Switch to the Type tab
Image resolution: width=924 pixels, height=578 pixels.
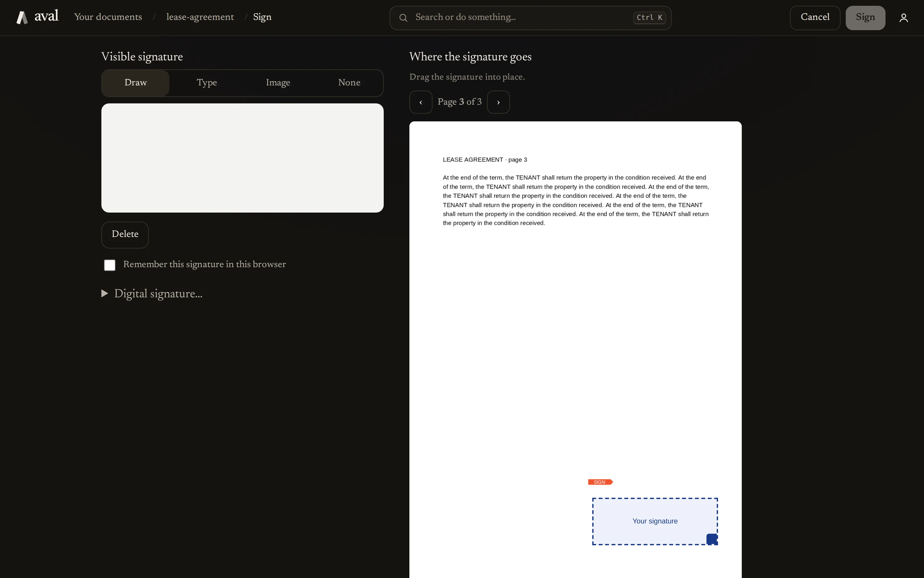point(207,83)
